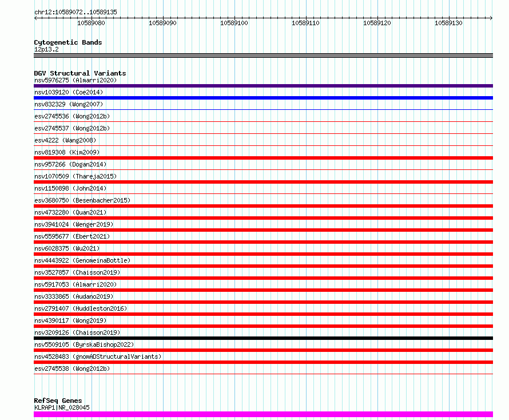Image resolution: width=509 pixels, height=420 pixels.
Task: Select the red nsv4443922 variant bar
Action: 263,266
